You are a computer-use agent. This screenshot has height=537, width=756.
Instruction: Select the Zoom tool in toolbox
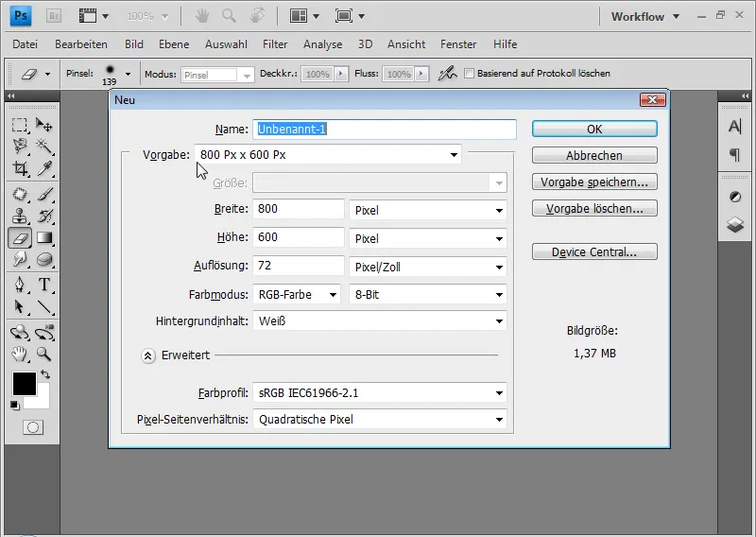pyautogui.click(x=44, y=355)
